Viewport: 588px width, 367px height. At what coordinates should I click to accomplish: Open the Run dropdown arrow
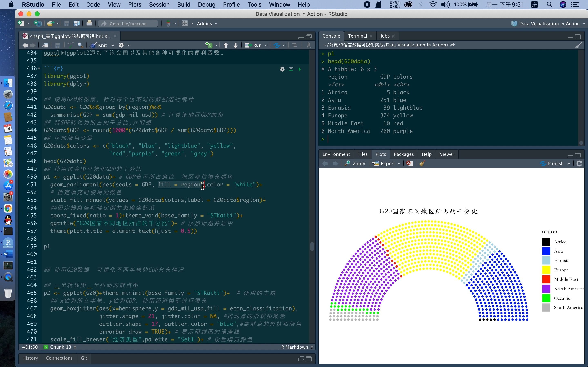tap(266, 45)
